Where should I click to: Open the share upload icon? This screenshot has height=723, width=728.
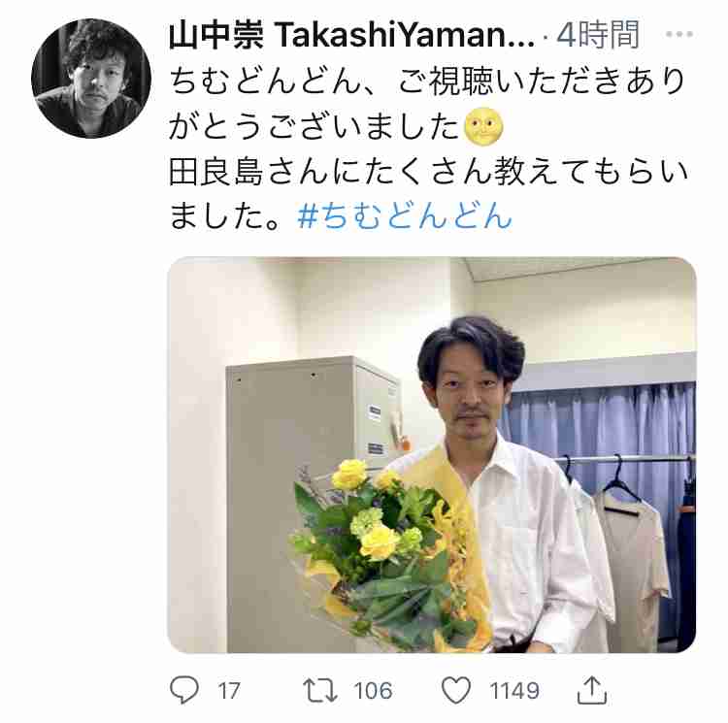tap(592, 690)
